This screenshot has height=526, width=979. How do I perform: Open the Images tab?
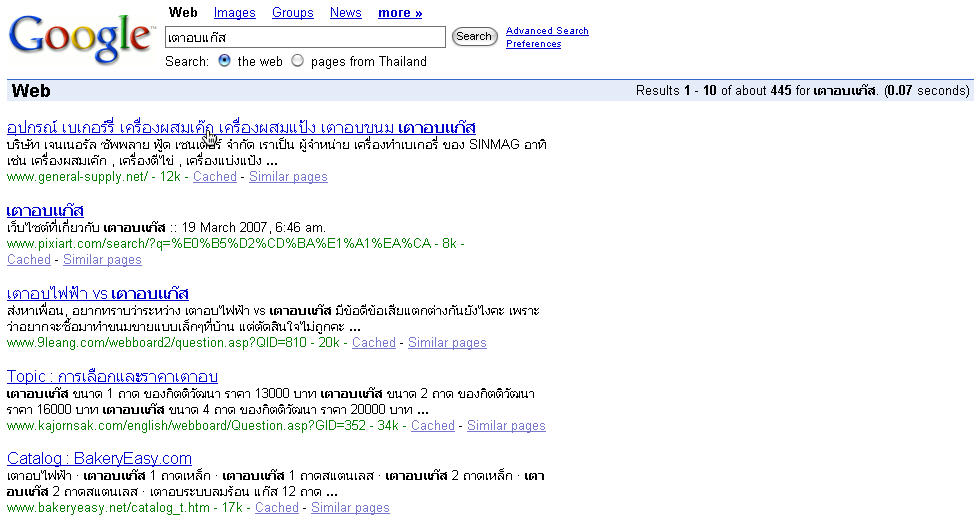point(234,12)
